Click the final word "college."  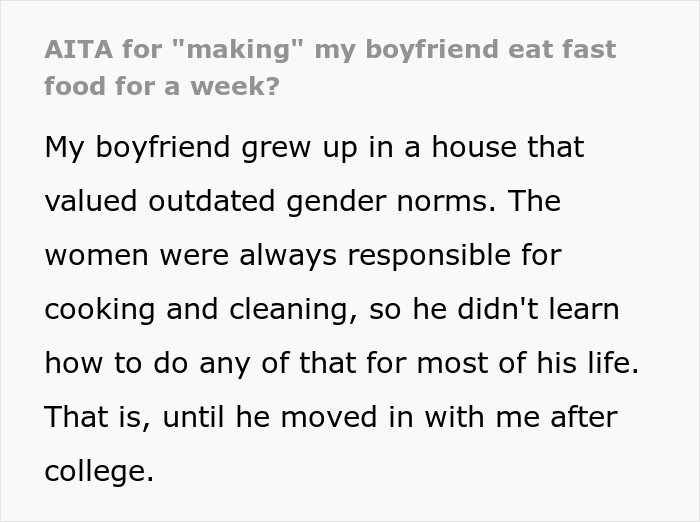coord(99,471)
